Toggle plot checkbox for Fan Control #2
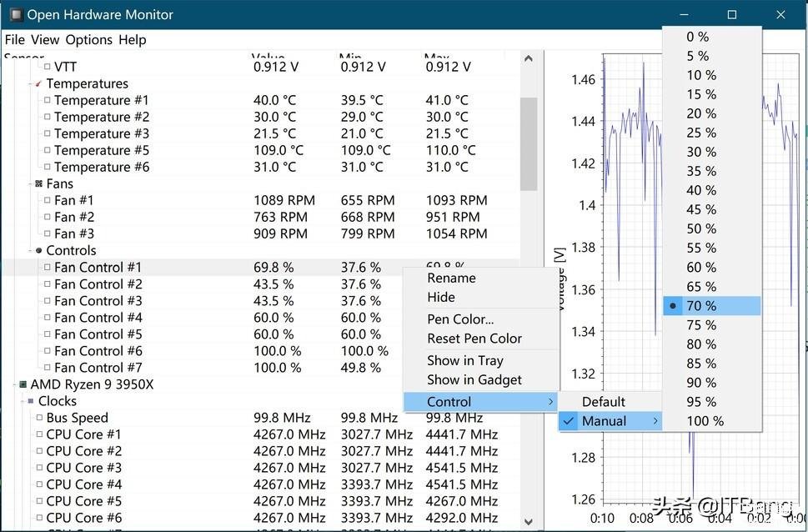This screenshot has height=532, width=808. (48, 284)
